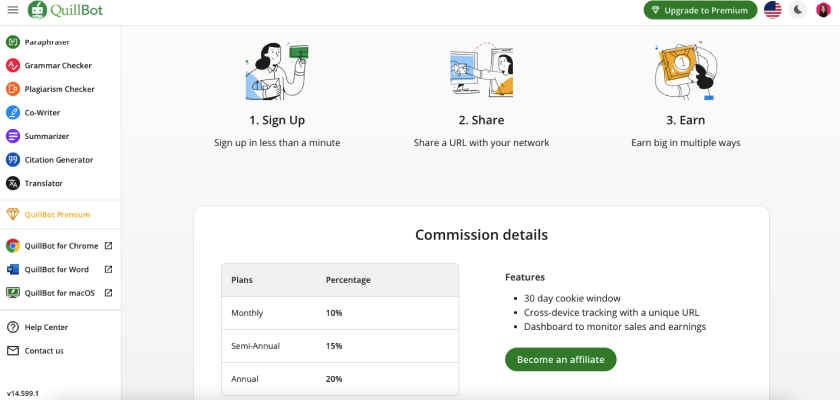This screenshot has height=400, width=840.
Task: Open the Plagiarism Checker icon
Action: [x=13, y=89]
